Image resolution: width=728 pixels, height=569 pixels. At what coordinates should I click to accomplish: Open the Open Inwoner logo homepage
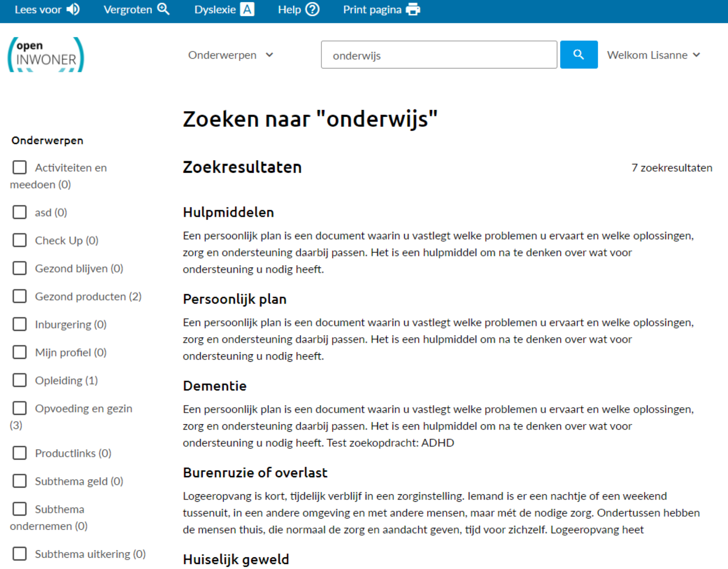pyautogui.click(x=46, y=55)
